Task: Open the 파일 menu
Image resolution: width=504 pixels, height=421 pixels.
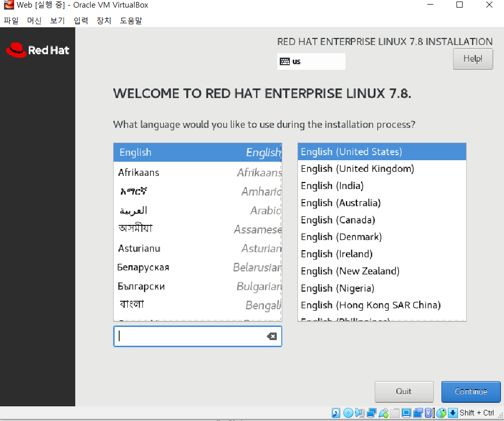Action: pos(11,21)
